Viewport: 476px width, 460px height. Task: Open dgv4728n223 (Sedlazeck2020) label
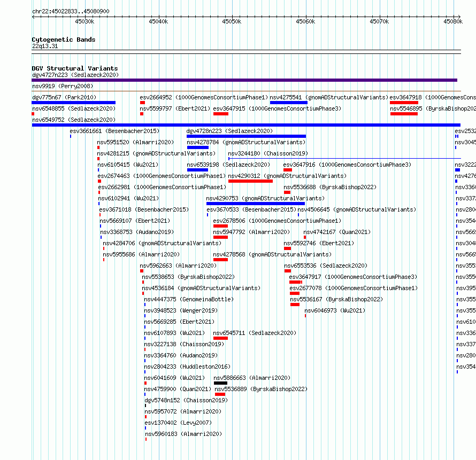(x=229, y=131)
